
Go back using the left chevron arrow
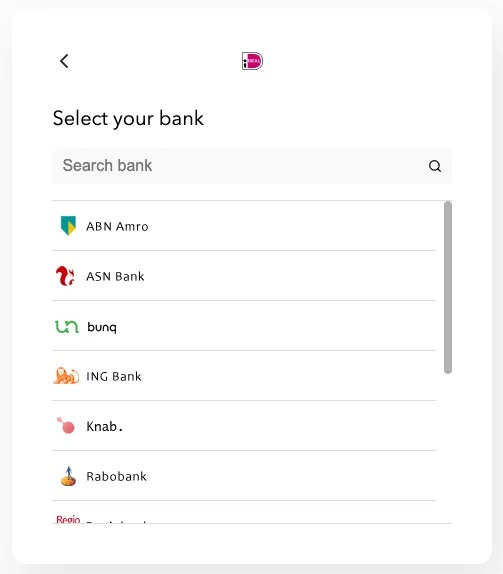[64, 61]
